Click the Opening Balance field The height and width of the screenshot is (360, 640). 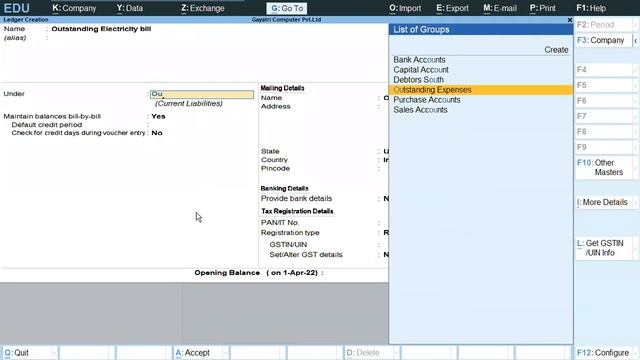click(x=355, y=273)
